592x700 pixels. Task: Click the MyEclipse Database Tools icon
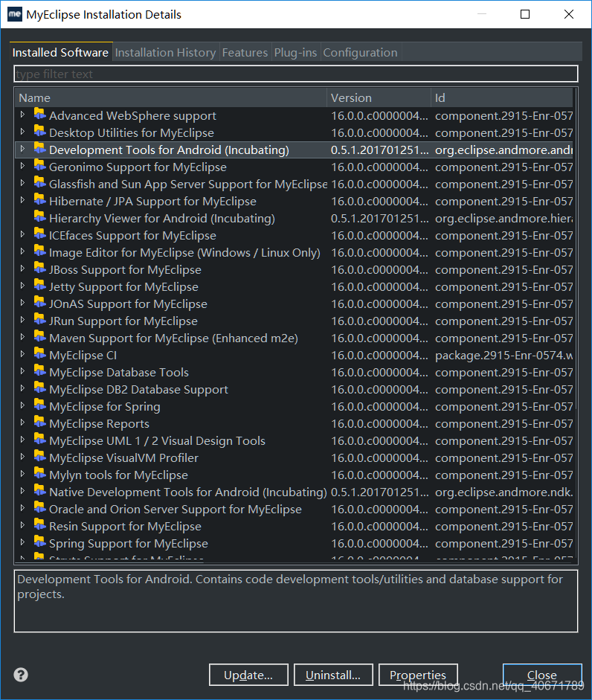coord(39,371)
